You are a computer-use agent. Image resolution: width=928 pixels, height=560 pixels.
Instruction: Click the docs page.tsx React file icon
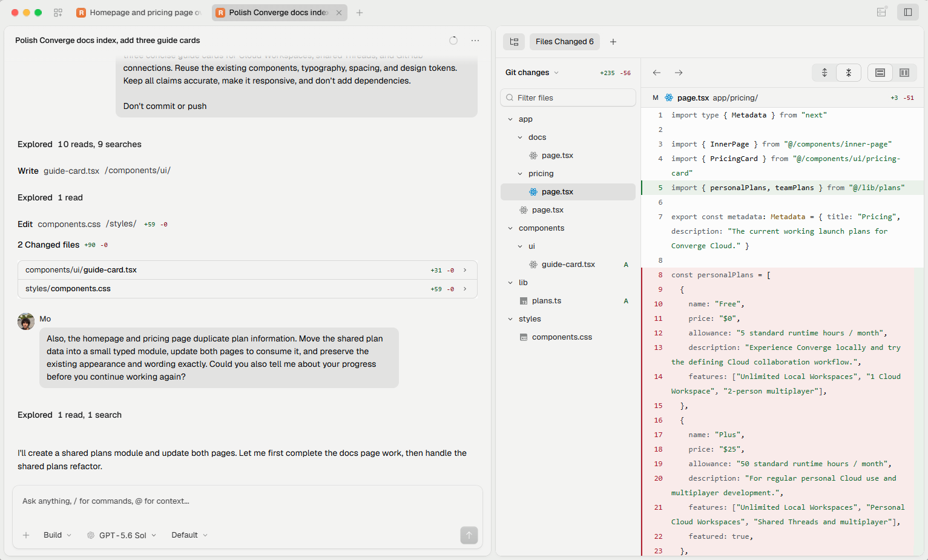[x=533, y=156]
